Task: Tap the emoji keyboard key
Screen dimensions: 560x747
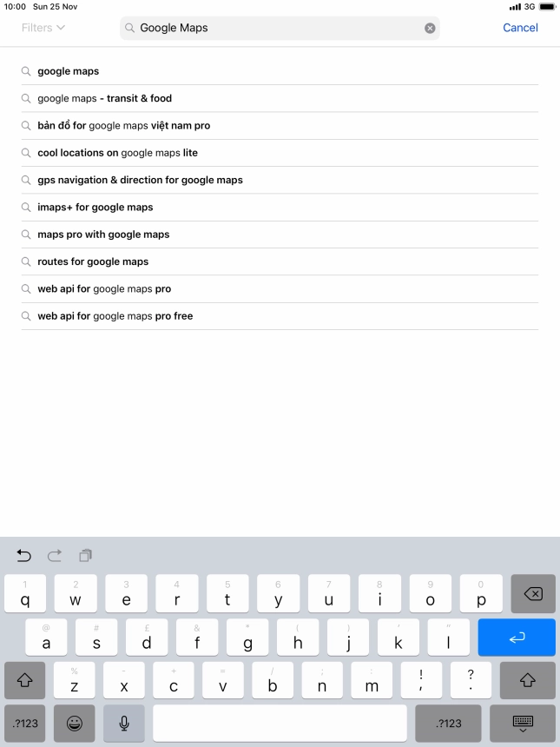Action: 75,724
